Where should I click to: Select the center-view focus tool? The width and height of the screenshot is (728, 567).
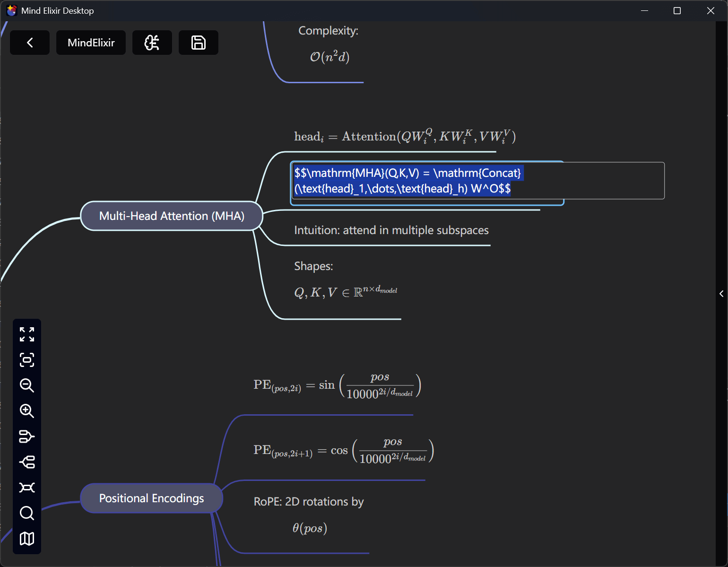pos(27,360)
